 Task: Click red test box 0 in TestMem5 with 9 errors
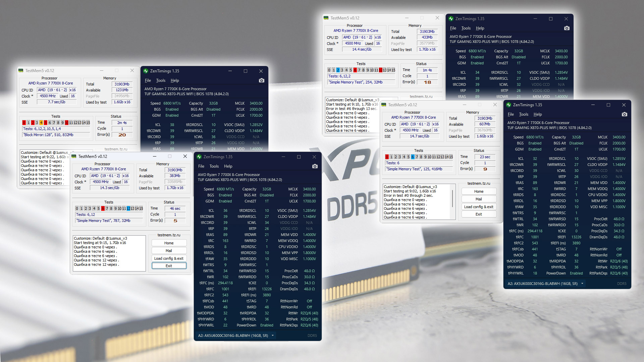[387, 157]
